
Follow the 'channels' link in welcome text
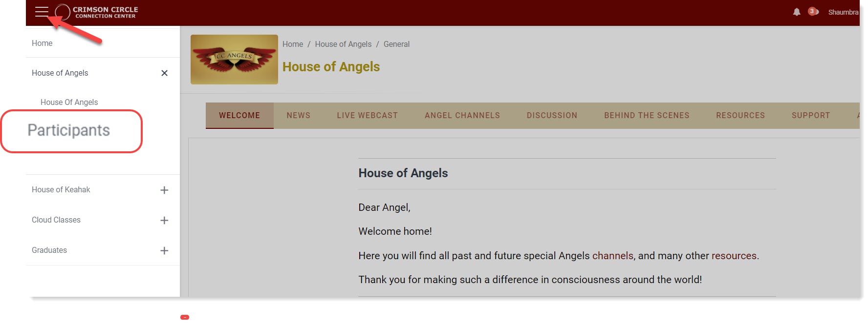(613, 256)
